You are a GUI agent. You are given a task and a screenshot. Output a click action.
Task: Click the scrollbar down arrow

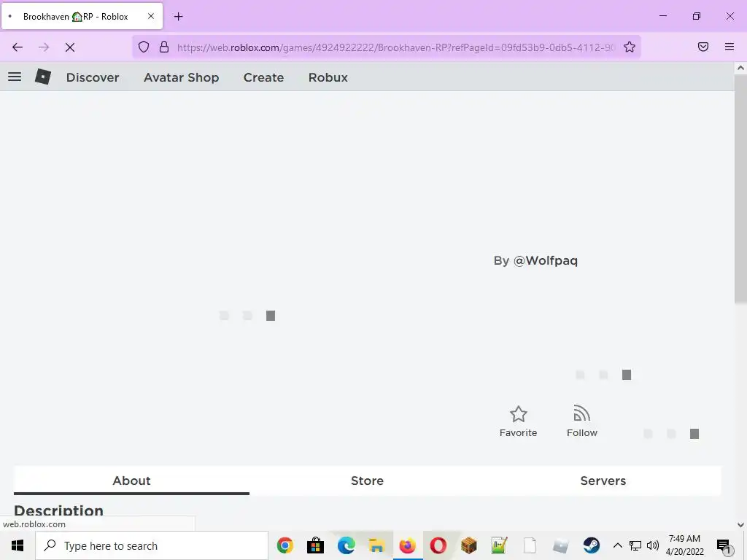(740, 525)
